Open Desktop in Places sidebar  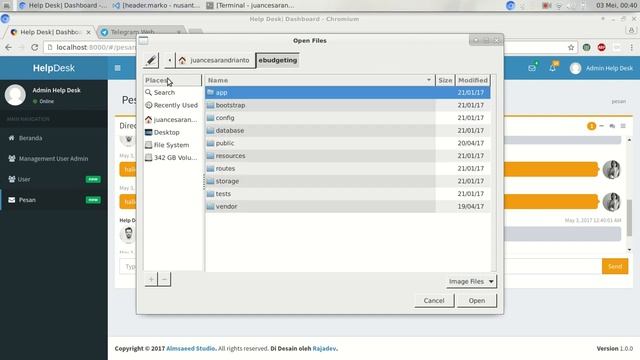click(x=173, y=132)
